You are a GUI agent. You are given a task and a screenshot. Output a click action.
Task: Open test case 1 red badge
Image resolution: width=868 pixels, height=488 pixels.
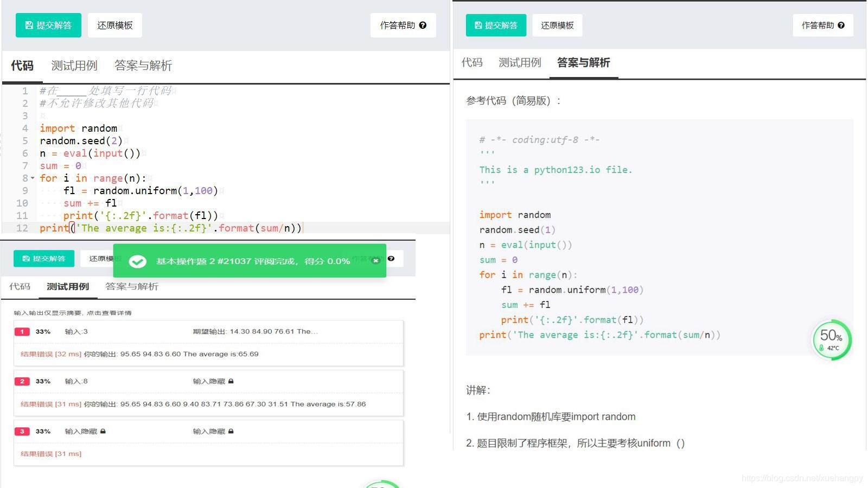(x=22, y=331)
